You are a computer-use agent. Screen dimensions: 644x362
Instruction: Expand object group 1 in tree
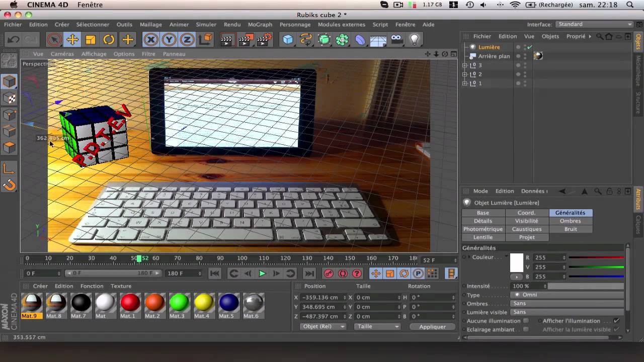(465, 83)
